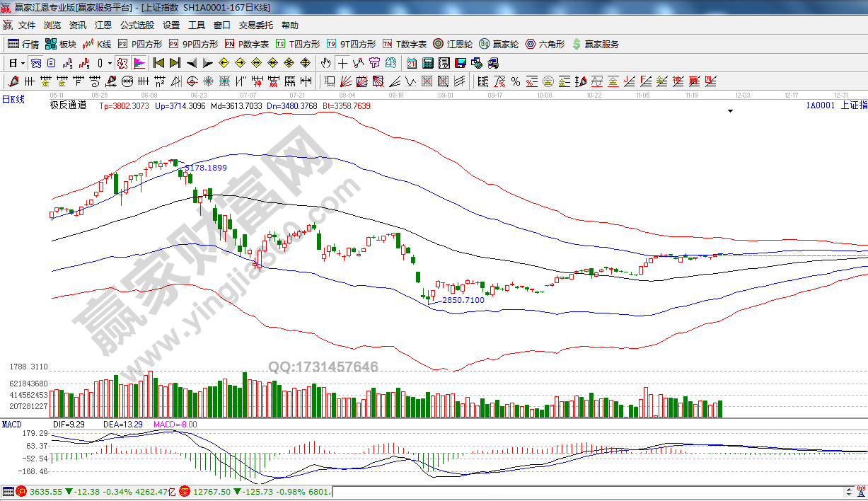Toggle the red 权 adjustment button
This screenshot has width=868, height=501.
pyautogui.click(x=122, y=63)
